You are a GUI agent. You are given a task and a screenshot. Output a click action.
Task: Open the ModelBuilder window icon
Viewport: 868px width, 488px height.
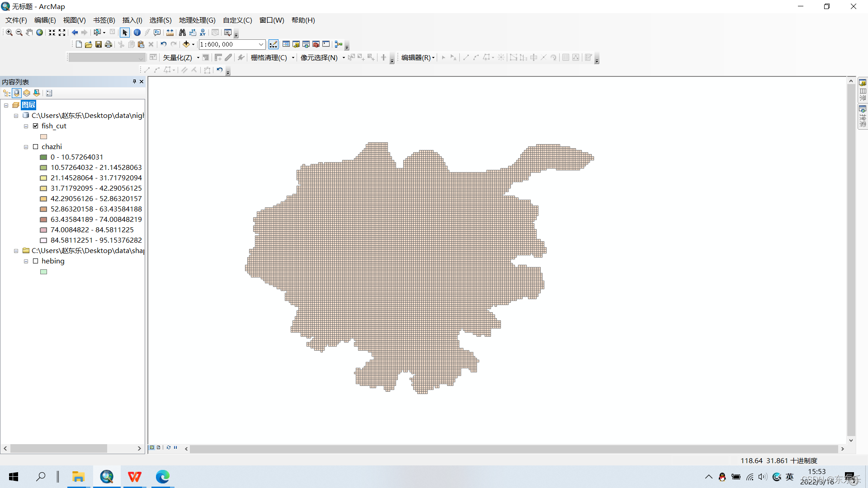tap(338, 44)
